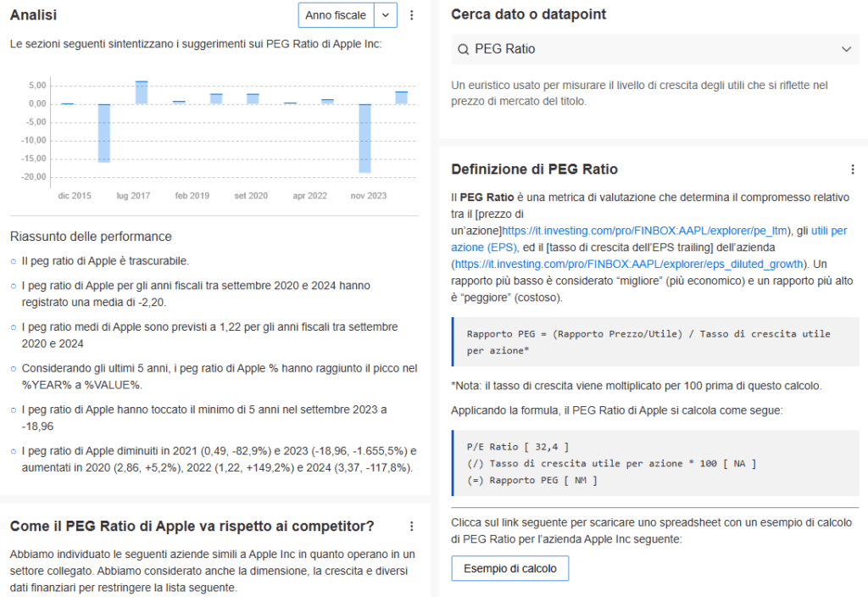868x597 pixels.
Task: Click the bullet mentioning a media di -2,20
Action: point(196,294)
